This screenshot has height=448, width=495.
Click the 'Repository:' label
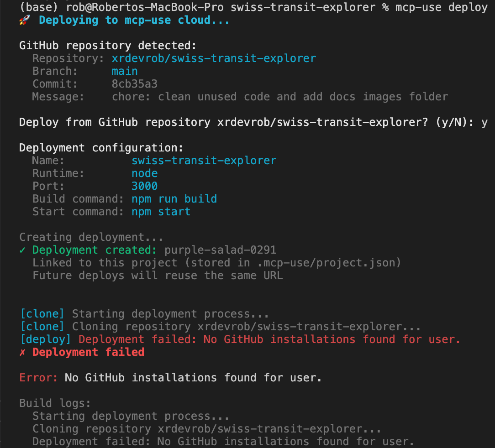pyautogui.click(x=68, y=58)
